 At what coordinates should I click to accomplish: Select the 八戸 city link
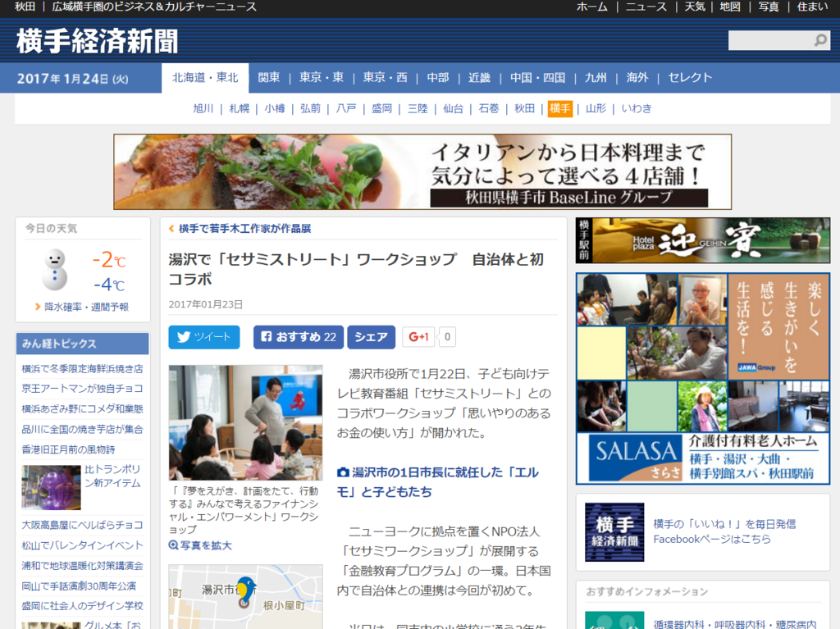[346, 109]
